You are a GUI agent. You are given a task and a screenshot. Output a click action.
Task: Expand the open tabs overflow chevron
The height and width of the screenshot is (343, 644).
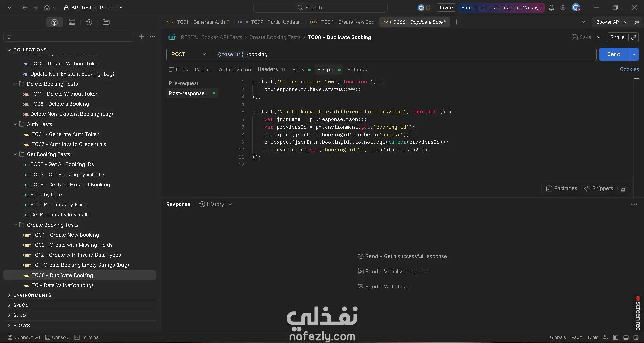[x=583, y=22]
